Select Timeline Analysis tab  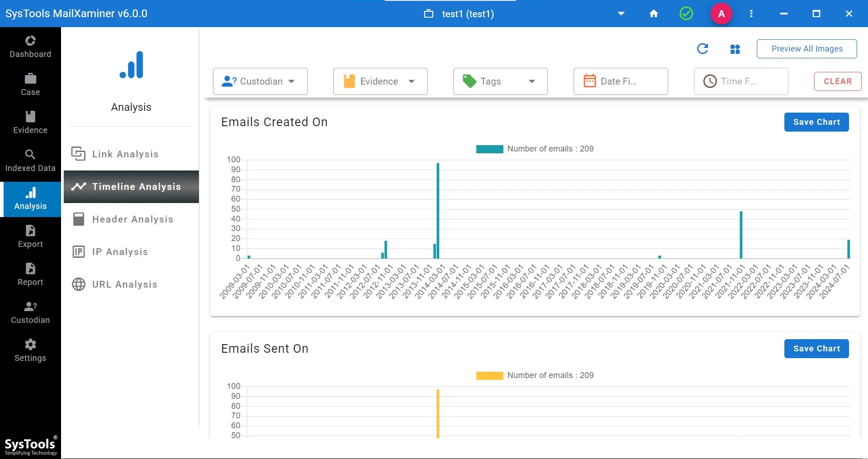(131, 187)
